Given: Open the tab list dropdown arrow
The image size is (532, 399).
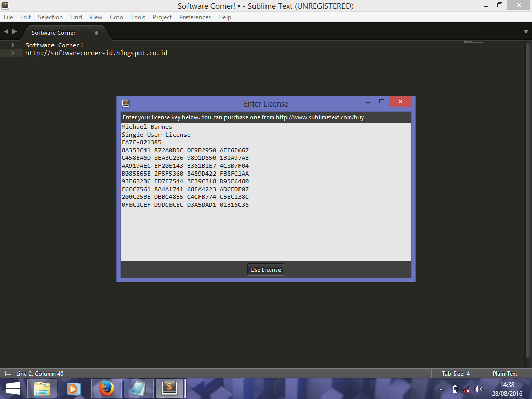Looking at the screenshot, I should tap(526, 32).
